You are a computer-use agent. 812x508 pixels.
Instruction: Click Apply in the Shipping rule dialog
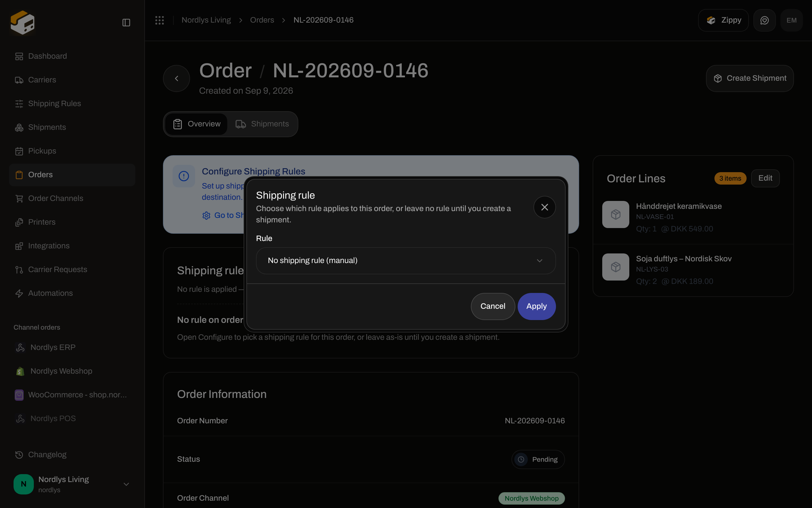click(537, 306)
